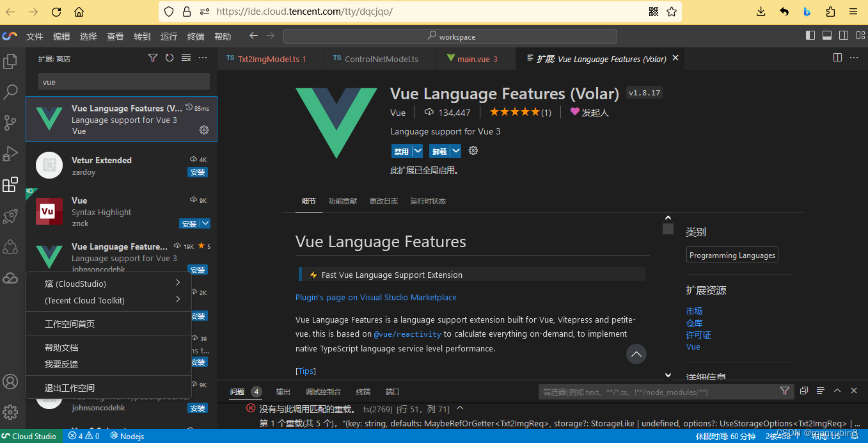Click the cloud icon in activity bar
The image size is (868, 443).
(10, 278)
